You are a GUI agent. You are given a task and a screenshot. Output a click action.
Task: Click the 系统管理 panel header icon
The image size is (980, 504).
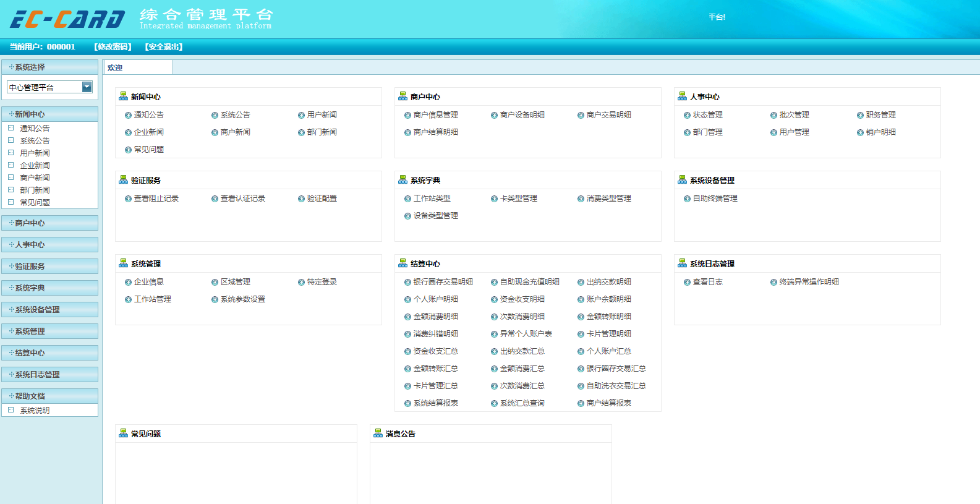pos(124,263)
